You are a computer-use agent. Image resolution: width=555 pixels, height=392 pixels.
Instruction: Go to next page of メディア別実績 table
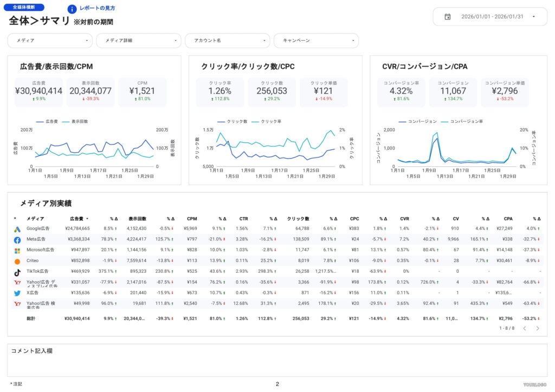tap(538, 328)
